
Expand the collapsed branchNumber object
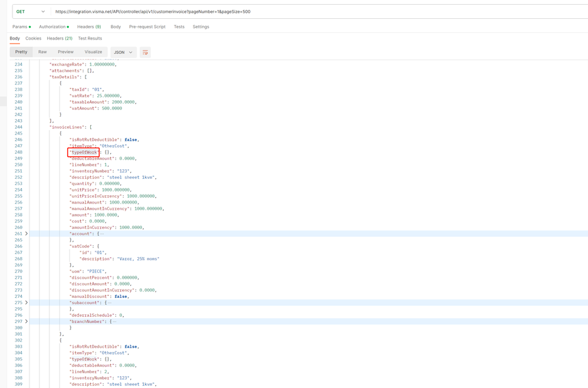point(27,321)
